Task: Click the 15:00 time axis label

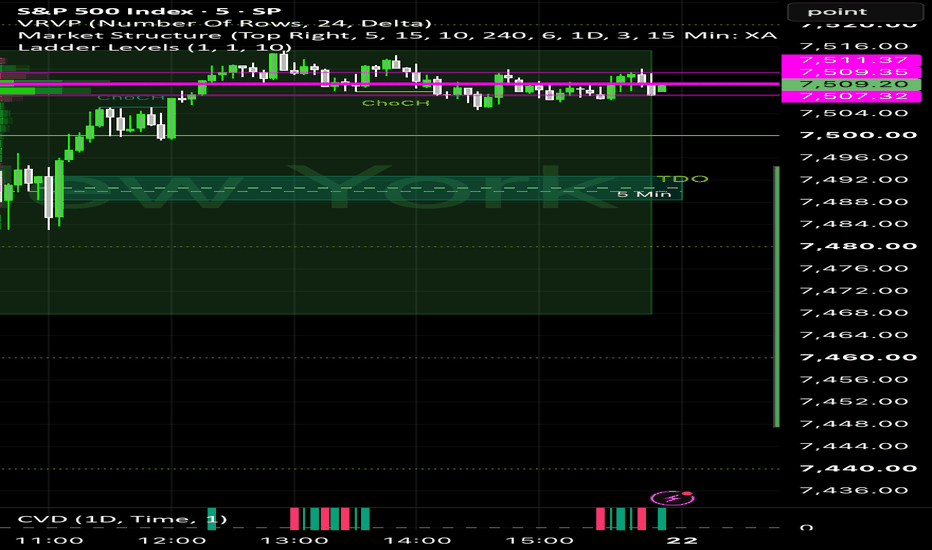Action: (539, 540)
